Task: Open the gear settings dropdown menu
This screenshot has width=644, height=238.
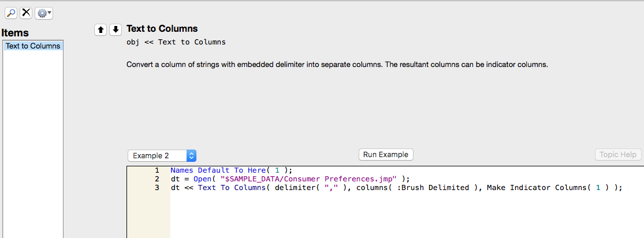Action: (44, 13)
